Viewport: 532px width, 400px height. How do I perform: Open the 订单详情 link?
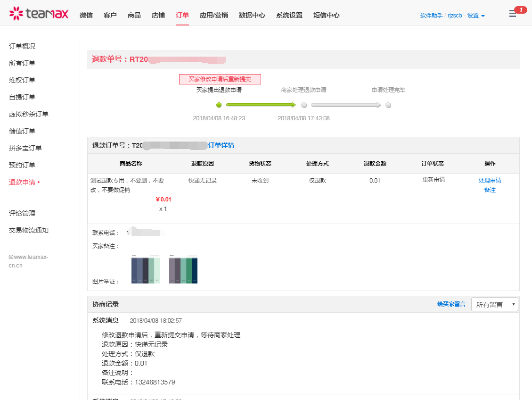click(x=221, y=145)
